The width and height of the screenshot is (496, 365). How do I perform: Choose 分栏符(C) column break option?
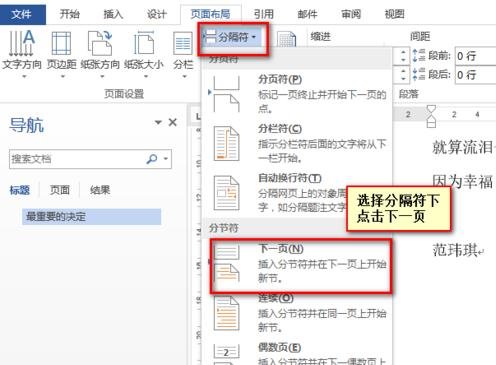297,144
